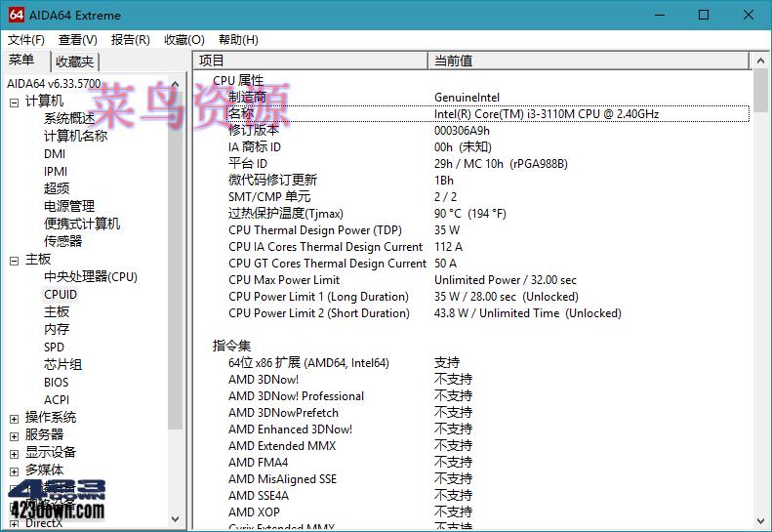Viewport: 772px width, 532px height.
Task: Open the 查看(V) menu
Action: pos(78,40)
